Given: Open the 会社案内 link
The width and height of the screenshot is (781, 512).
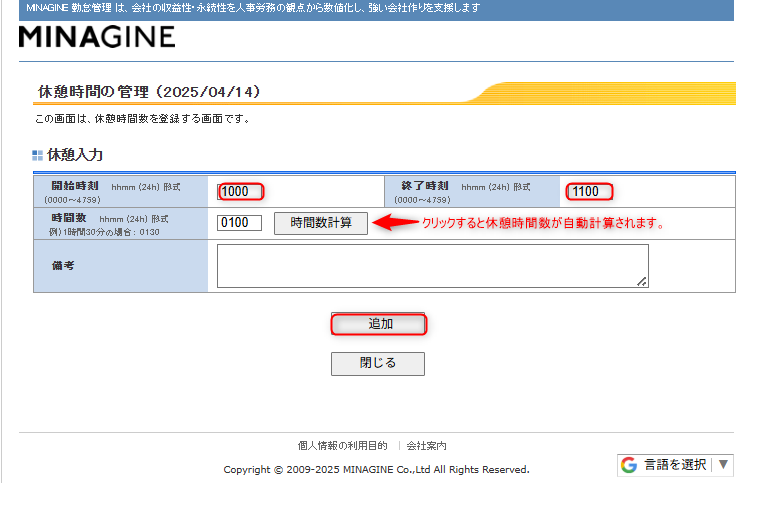Looking at the screenshot, I should click(426, 446).
